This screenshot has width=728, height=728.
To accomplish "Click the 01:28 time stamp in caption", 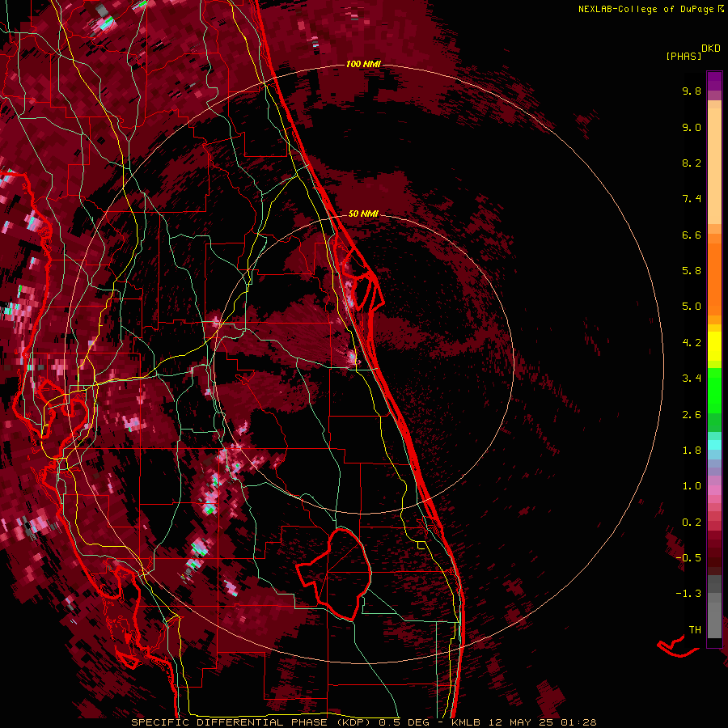I will tap(578, 722).
